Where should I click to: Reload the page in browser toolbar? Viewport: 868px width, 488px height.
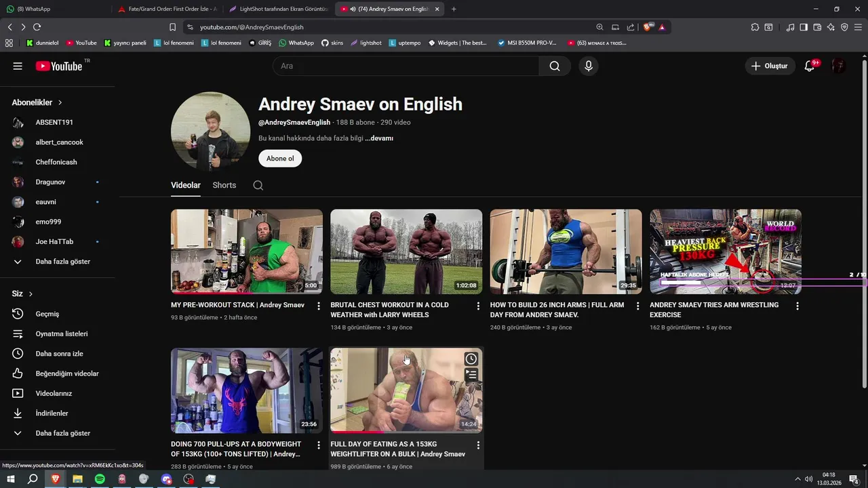37,27
